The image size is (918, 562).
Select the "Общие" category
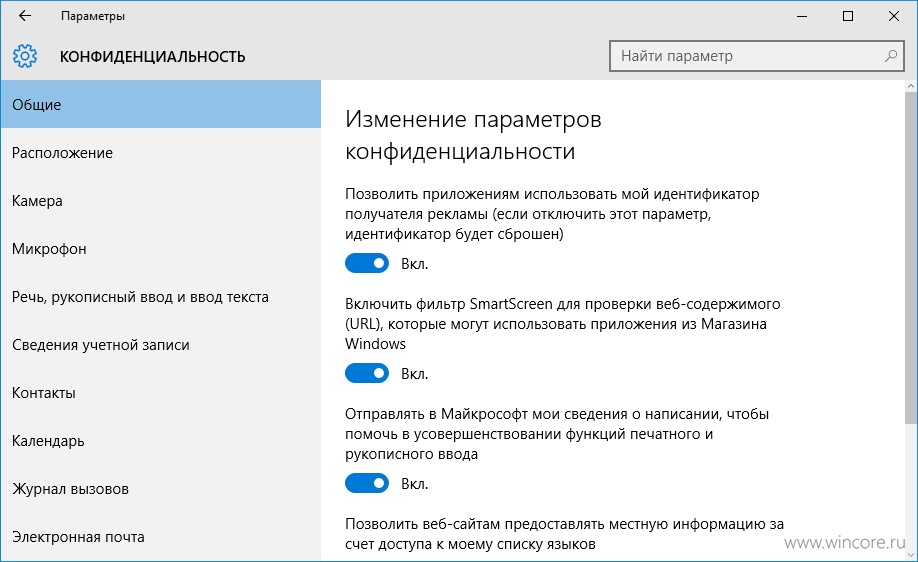[x=160, y=104]
